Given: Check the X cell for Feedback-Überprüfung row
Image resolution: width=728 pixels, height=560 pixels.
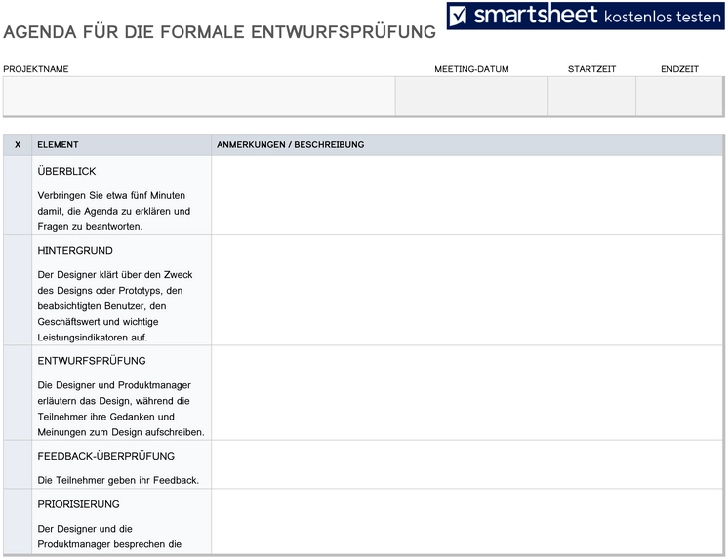Looking at the screenshot, I should pyautogui.click(x=18, y=464).
